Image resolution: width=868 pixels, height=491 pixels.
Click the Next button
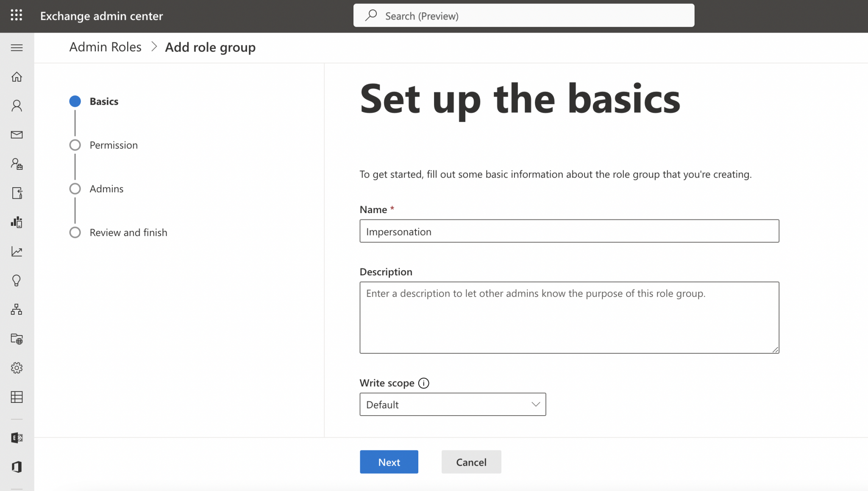389,462
